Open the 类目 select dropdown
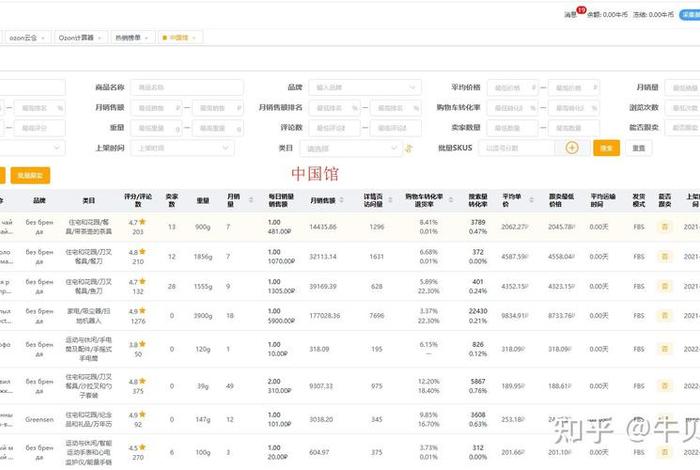The image size is (700, 470). [352, 148]
